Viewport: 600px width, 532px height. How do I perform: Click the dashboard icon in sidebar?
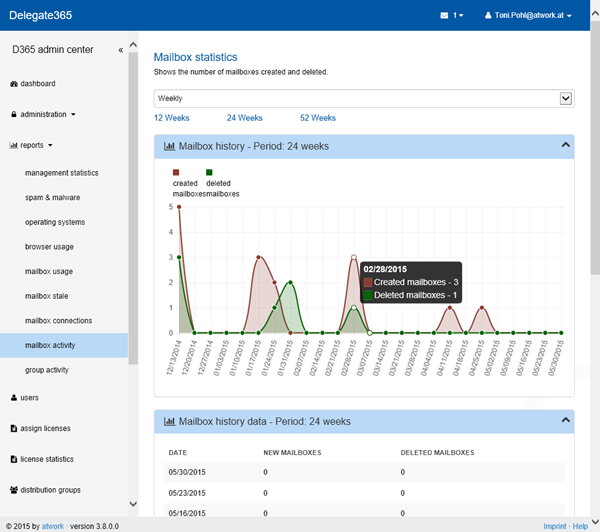(14, 84)
